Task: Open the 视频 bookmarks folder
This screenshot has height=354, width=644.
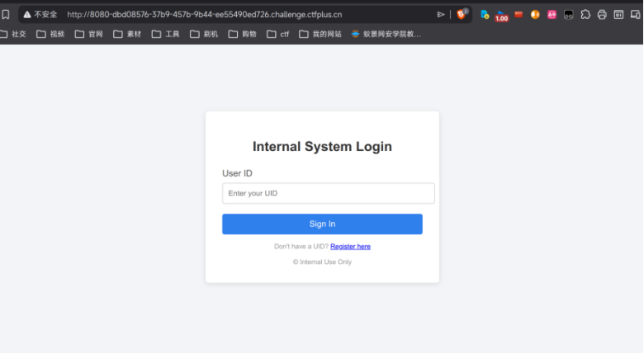Action: pos(50,34)
